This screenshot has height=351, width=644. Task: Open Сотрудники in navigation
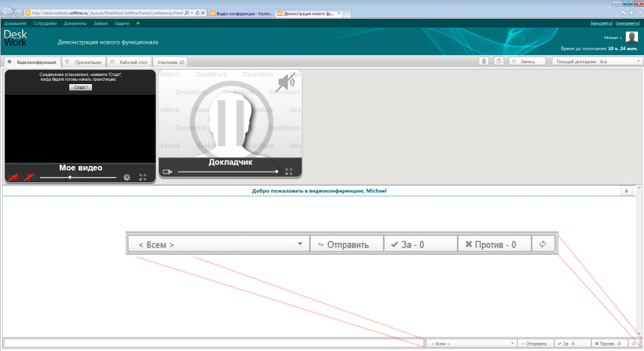[x=45, y=24]
